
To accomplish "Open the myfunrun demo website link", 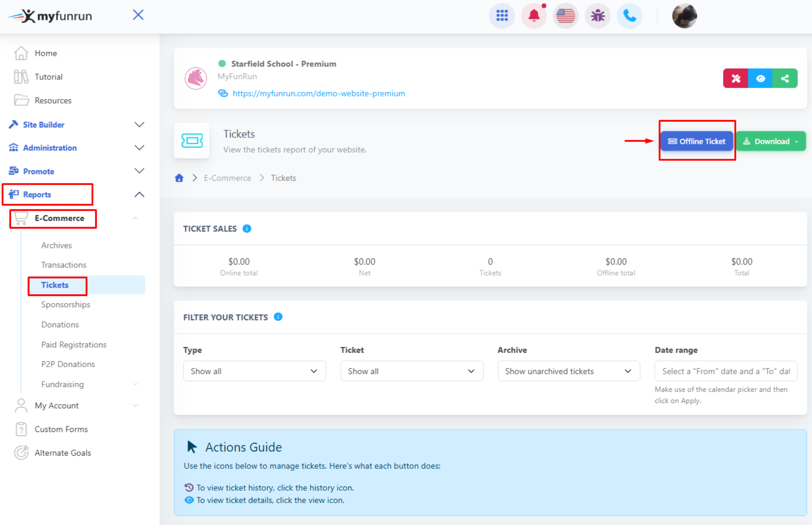I will [x=319, y=93].
